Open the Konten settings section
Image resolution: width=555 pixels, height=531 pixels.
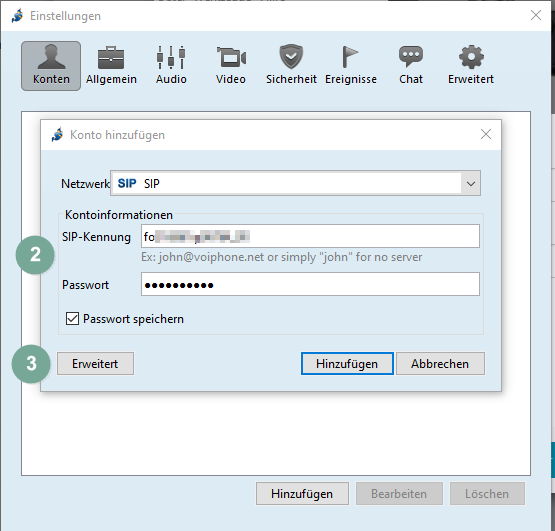51,66
